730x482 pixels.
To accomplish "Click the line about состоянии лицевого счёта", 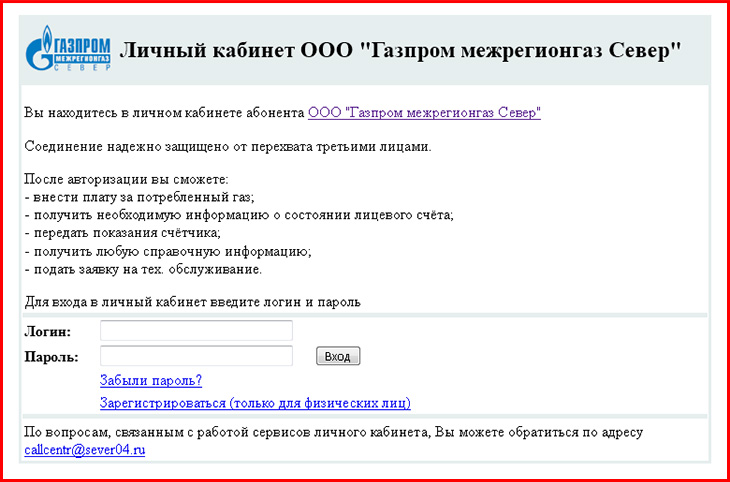I will pyautogui.click(x=239, y=216).
